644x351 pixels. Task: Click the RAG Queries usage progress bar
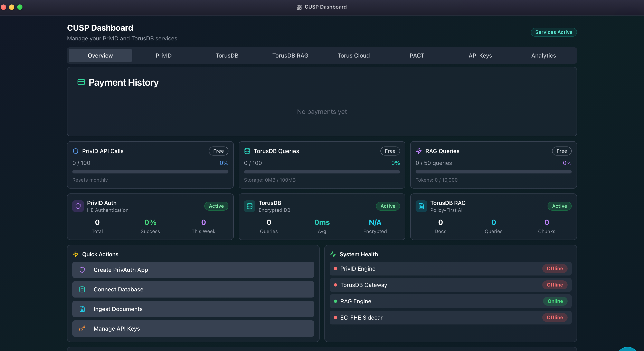[493, 172]
